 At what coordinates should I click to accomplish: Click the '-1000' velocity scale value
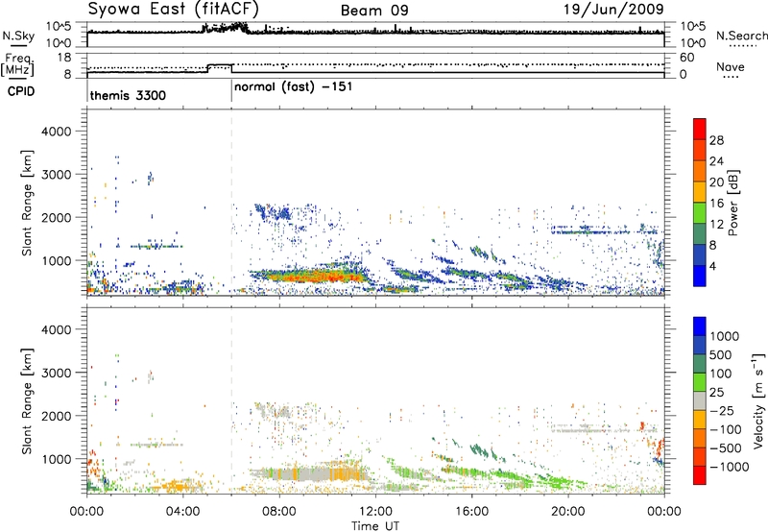pyautogui.click(x=729, y=467)
